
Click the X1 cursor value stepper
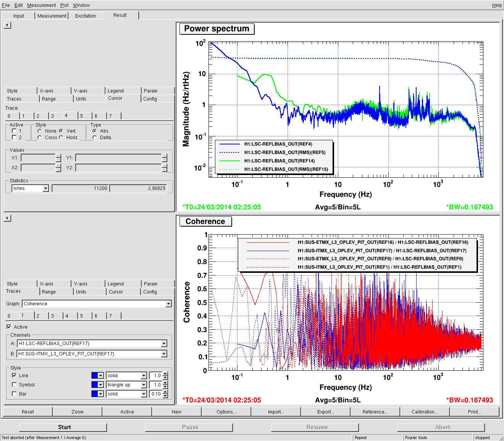click(58, 158)
